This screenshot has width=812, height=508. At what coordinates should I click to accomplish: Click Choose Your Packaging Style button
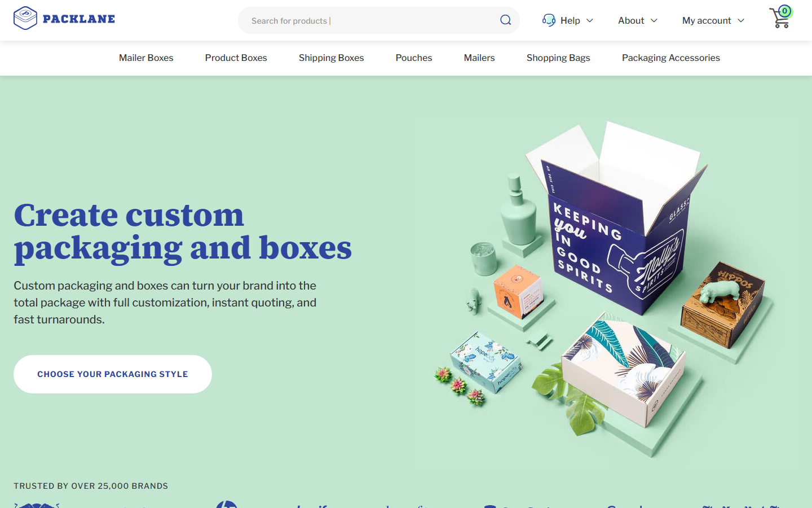coord(113,374)
